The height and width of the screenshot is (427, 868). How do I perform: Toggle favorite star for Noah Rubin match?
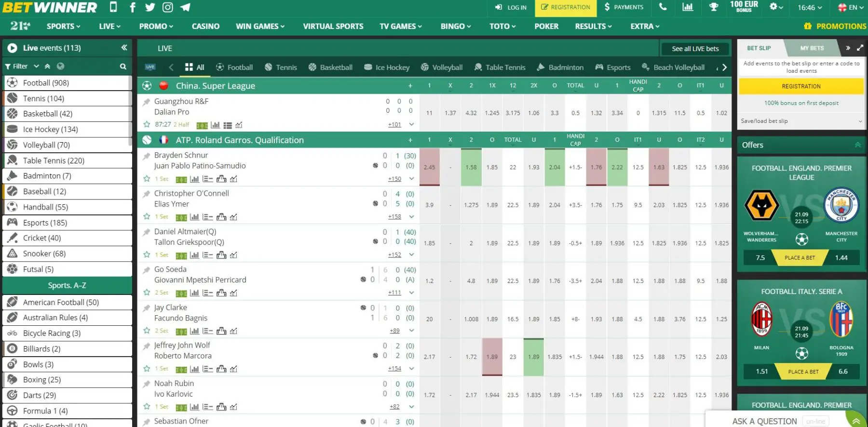point(147,407)
